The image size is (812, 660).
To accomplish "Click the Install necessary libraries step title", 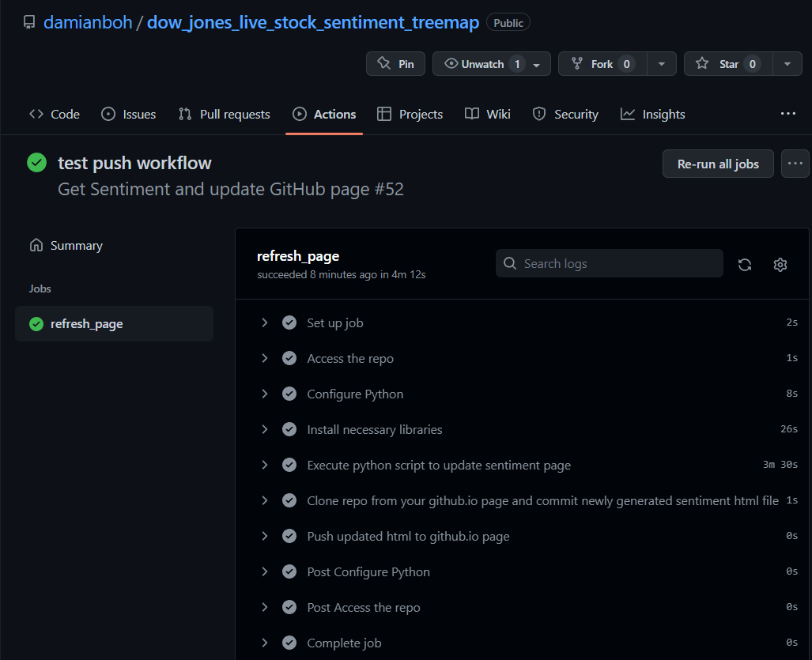I will point(375,430).
